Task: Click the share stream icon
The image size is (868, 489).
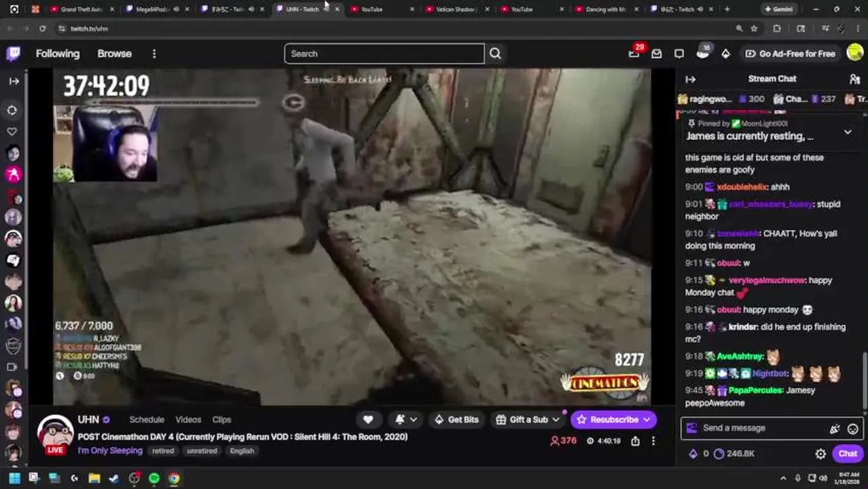Action: (x=635, y=441)
